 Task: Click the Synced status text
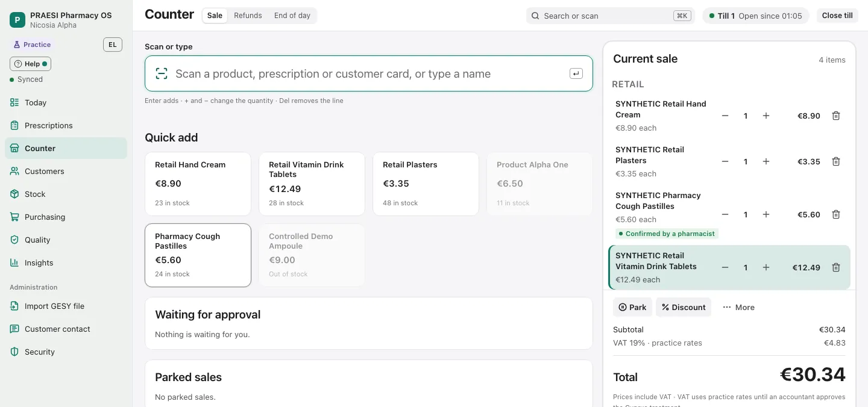pos(30,79)
